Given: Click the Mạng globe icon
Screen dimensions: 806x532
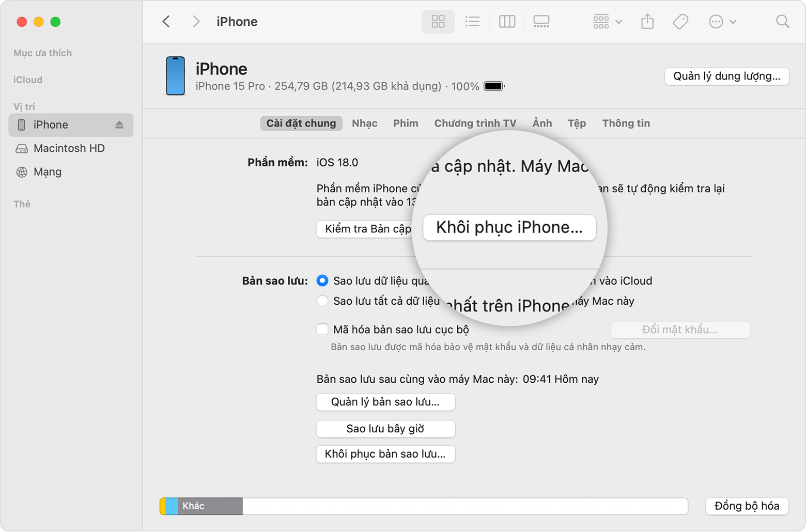Looking at the screenshot, I should (22, 172).
